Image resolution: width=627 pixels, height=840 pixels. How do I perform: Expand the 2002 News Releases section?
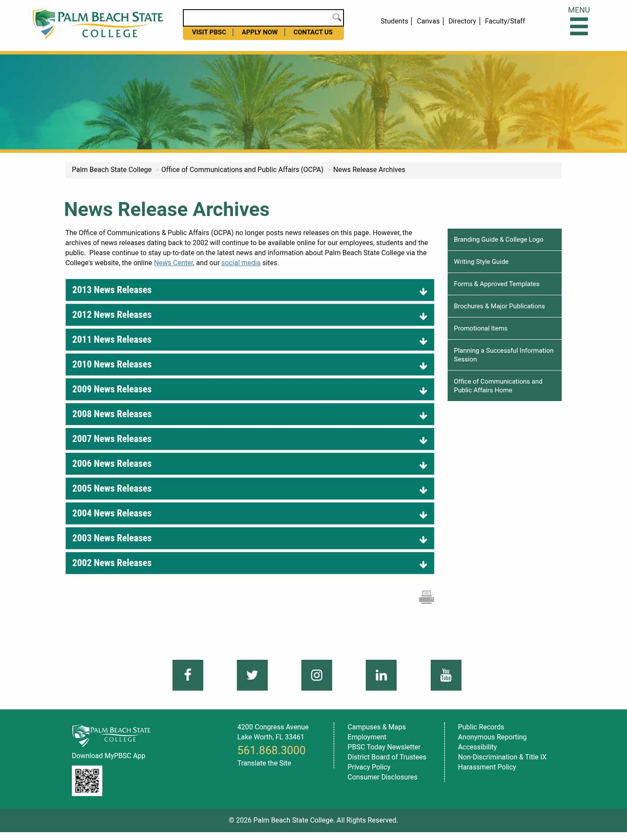click(250, 563)
